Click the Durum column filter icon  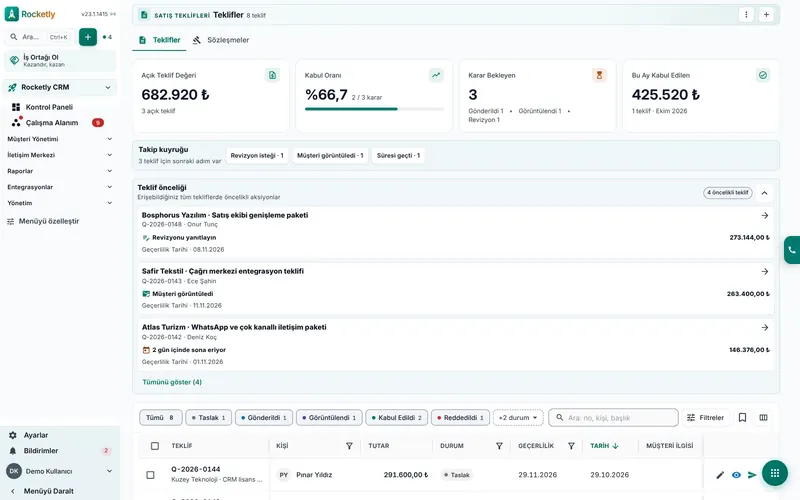[499, 446]
